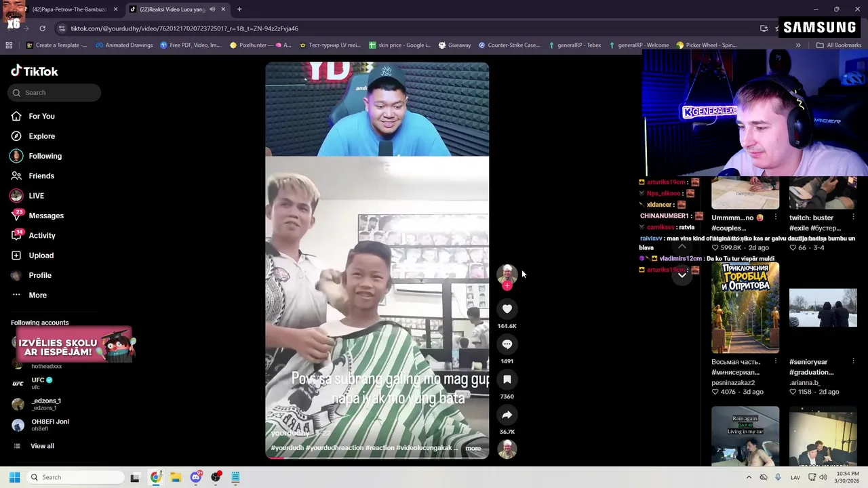The width and height of the screenshot is (868, 488).
Task: Click the For You home icon
Action: coord(16,117)
